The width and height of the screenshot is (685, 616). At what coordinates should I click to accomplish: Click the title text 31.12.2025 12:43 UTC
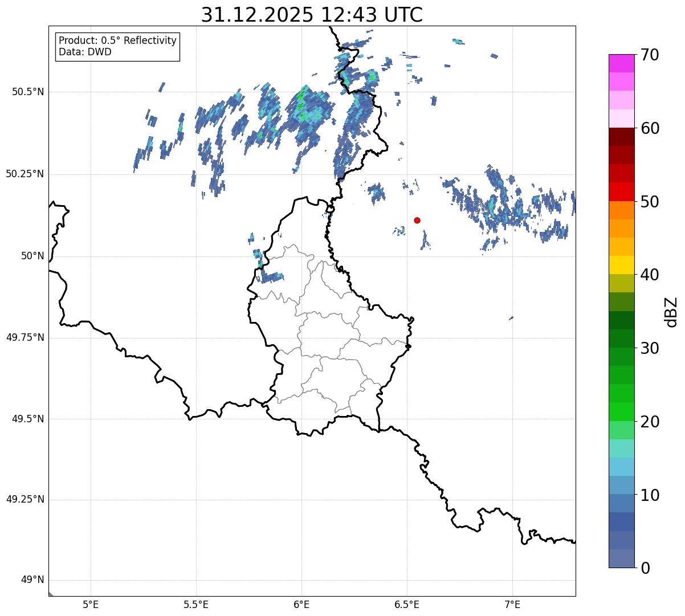click(x=312, y=15)
